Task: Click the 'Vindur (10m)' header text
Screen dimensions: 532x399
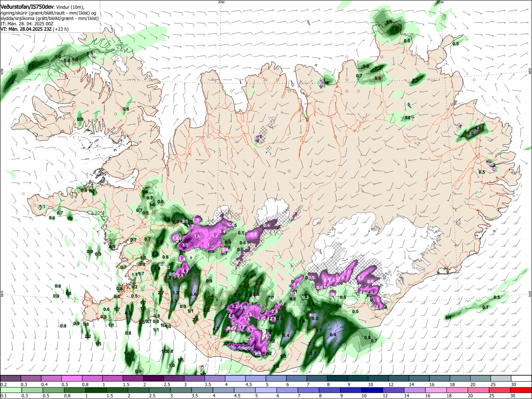Action: pos(71,7)
